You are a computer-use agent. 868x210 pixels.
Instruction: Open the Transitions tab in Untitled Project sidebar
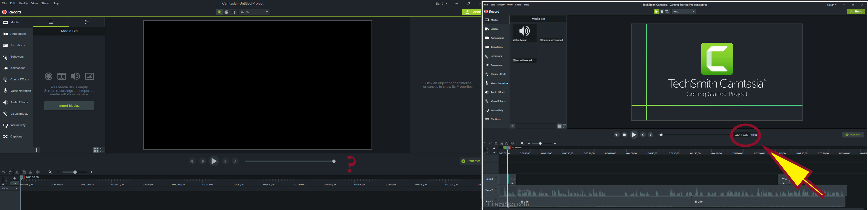click(x=16, y=46)
